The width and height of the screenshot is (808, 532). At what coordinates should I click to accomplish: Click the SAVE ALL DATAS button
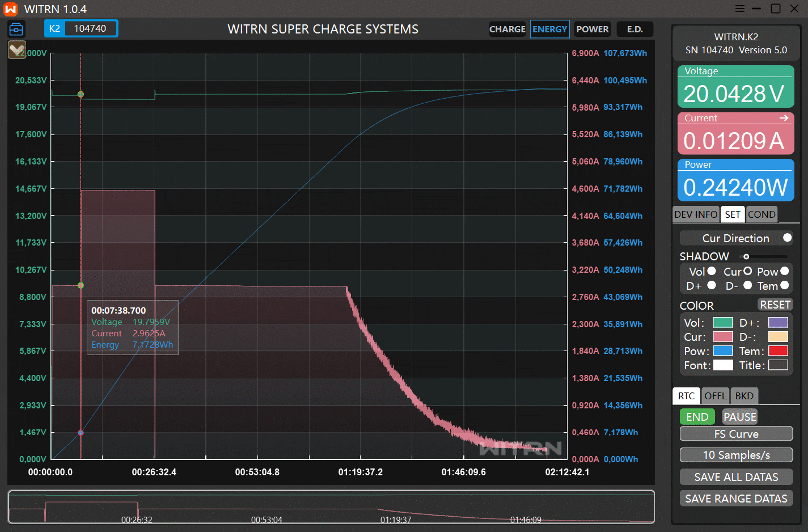click(736, 477)
